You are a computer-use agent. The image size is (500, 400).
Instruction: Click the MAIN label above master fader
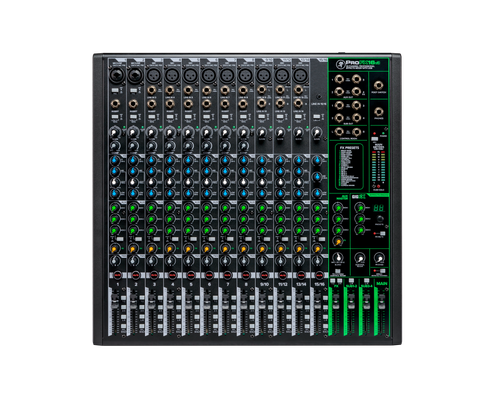click(x=382, y=284)
